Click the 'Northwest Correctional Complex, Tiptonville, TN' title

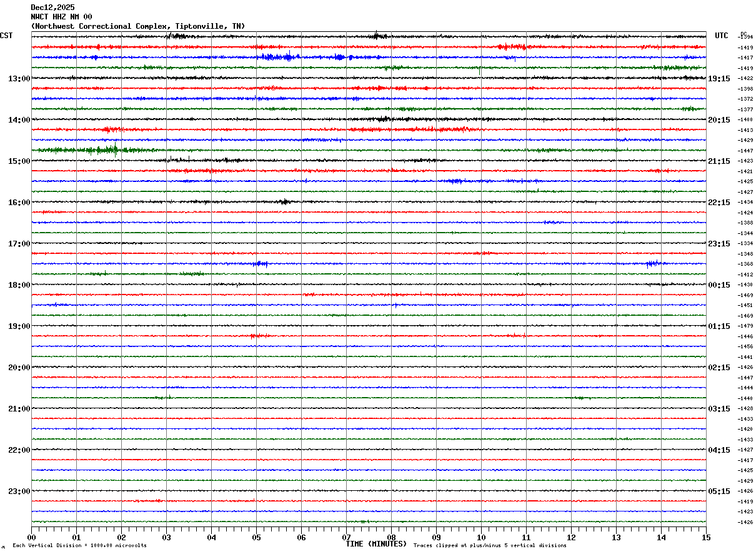pyautogui.click(x=138, y=26)
